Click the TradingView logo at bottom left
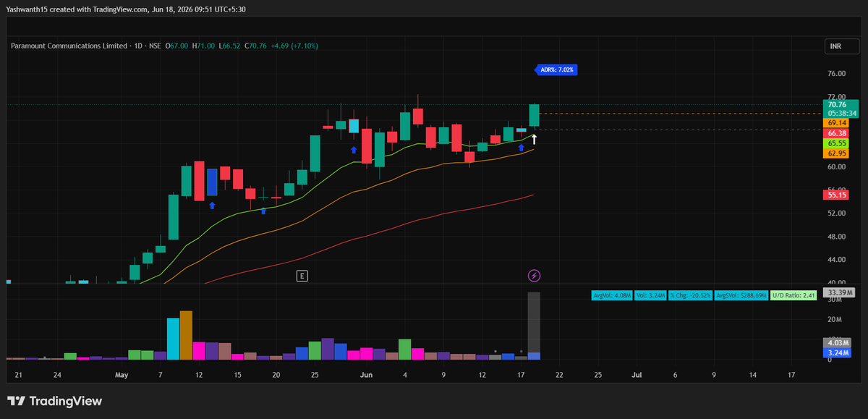Image resolution: width=868 pixels, height=419 pixels. click(x=55, y=401)
